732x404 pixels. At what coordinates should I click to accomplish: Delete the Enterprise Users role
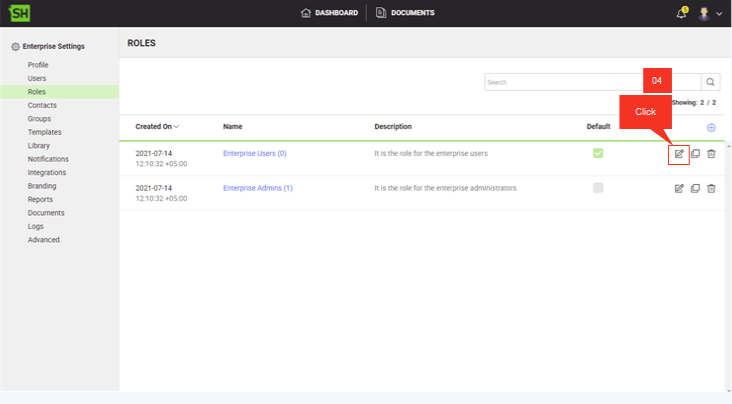click(711, 154)
